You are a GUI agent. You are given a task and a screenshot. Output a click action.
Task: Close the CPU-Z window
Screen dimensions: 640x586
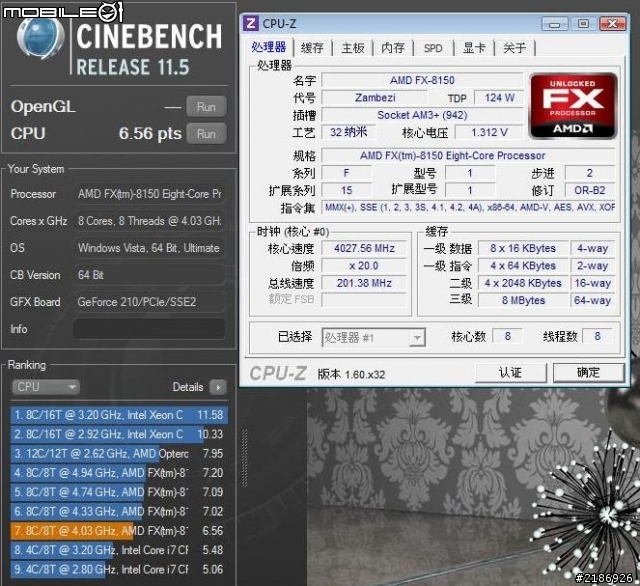pyautogui.click(x=612, y=24)
